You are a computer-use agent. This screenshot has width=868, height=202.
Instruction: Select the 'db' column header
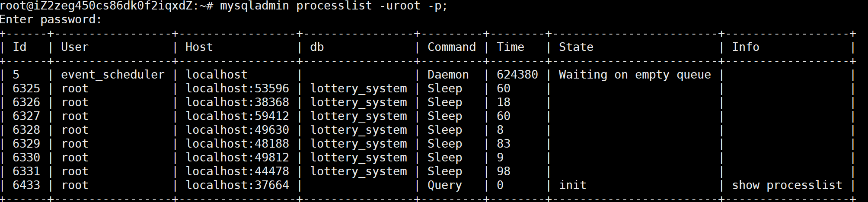[x=317, y=47]
